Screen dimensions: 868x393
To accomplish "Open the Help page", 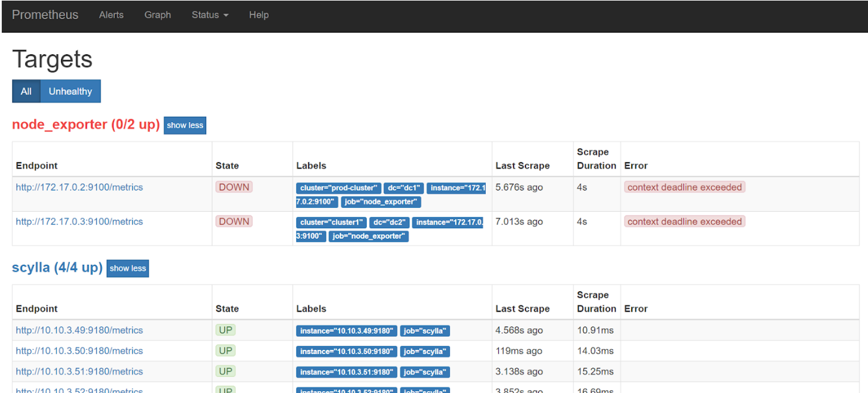I will tap(259, 15).
